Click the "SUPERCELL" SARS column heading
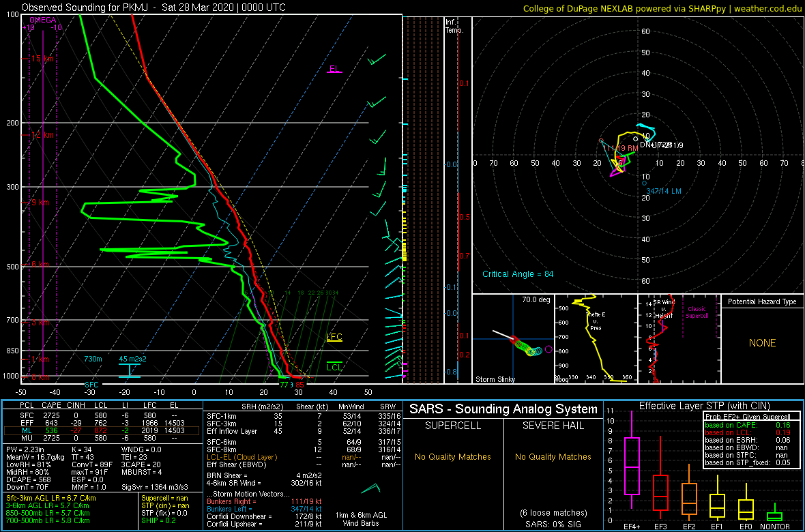This screenshot has height=532, width=805. [x=452, y=427]
